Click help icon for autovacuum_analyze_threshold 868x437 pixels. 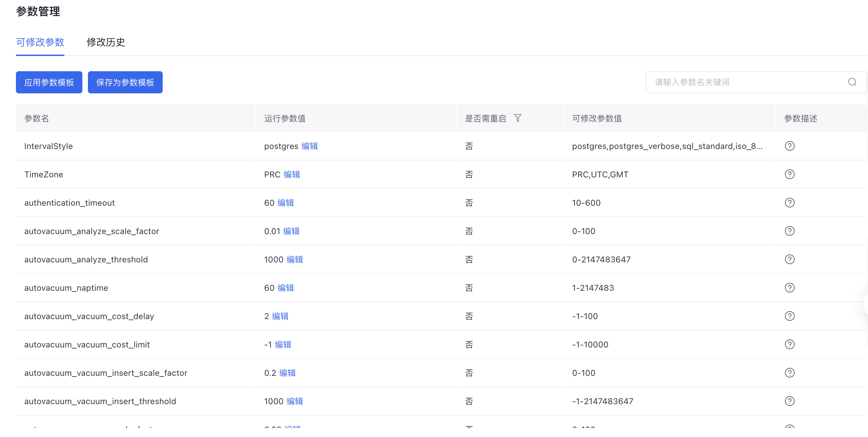789,259
